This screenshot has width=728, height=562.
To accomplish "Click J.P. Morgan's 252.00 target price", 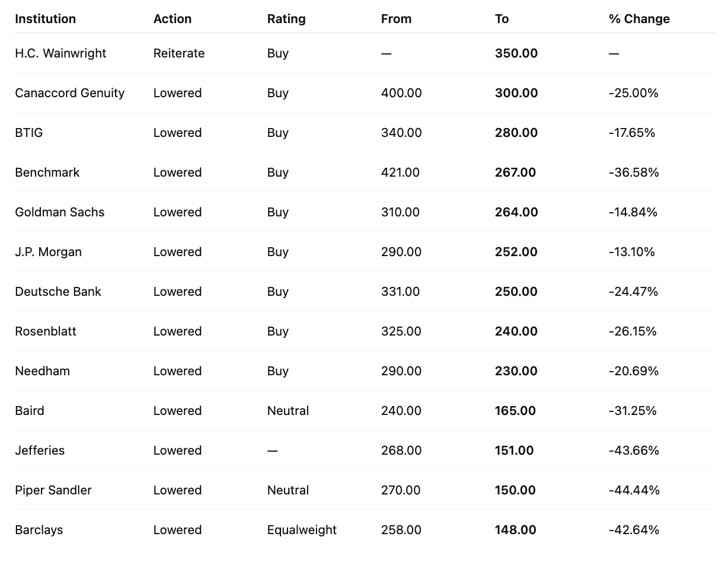I will point(516,252).
